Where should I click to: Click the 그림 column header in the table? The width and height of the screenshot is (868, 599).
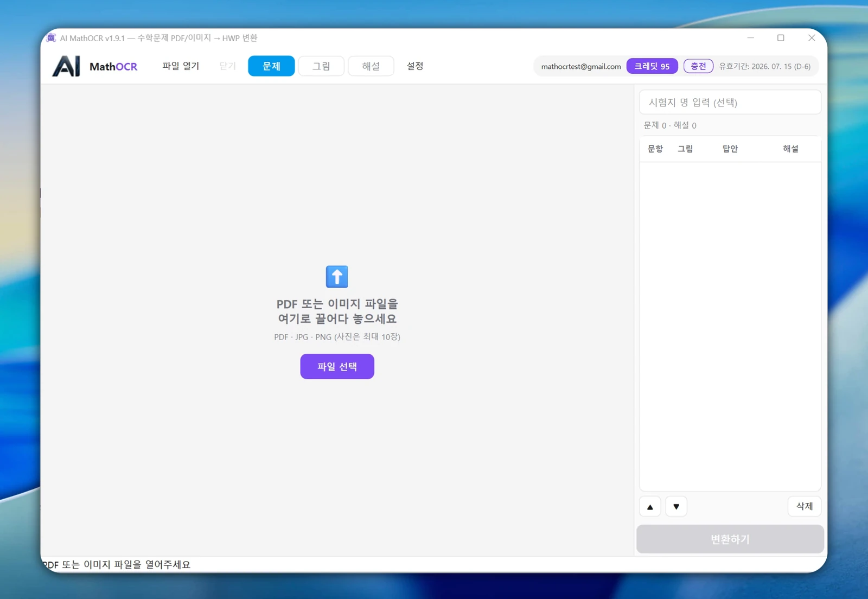tap(685, 149)
